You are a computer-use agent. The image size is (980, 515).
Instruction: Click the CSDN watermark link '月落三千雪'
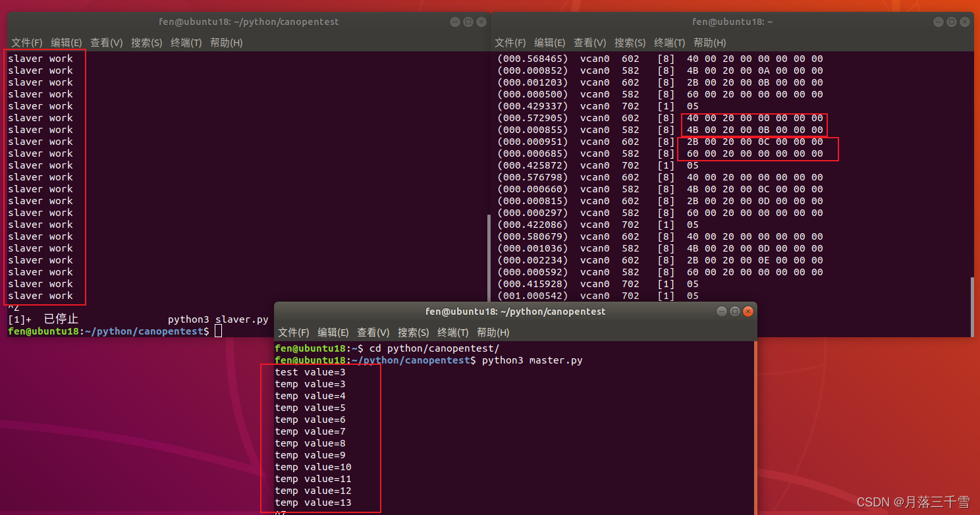pyautogui.click(x=932, y=502)
